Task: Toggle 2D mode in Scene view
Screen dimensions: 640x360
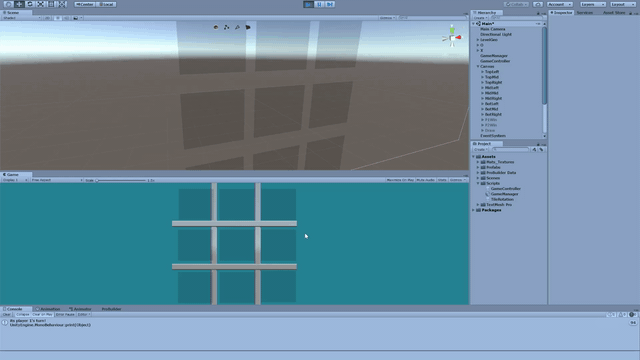Action: (47, 18)
